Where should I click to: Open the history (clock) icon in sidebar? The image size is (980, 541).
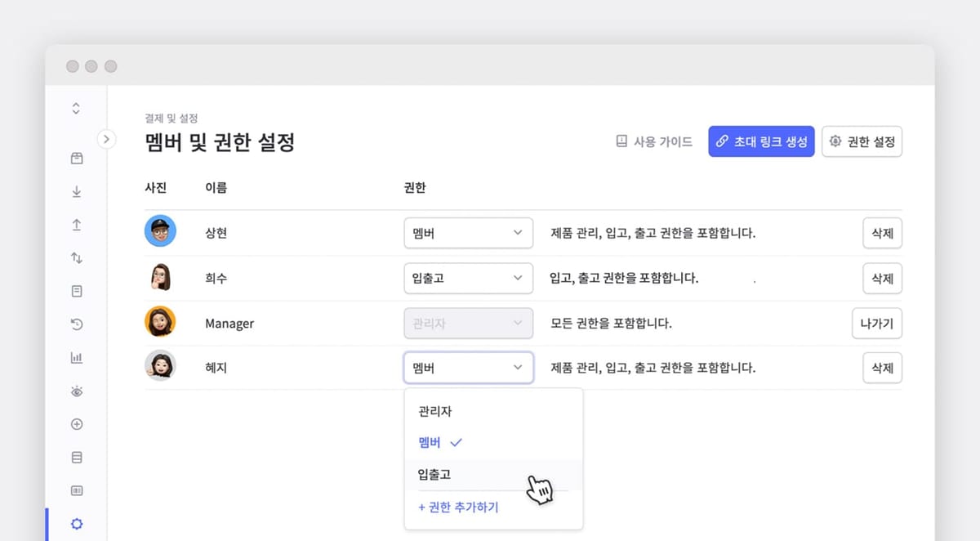click(76, 324)
